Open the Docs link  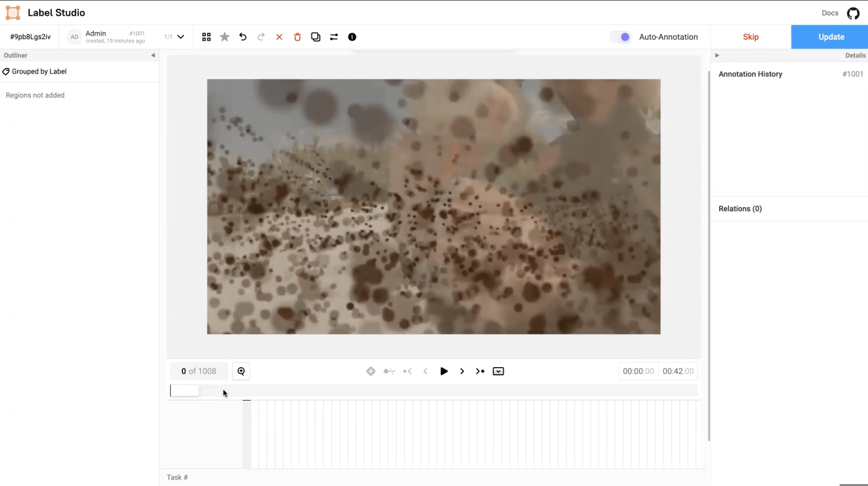(x=829, y=13)
